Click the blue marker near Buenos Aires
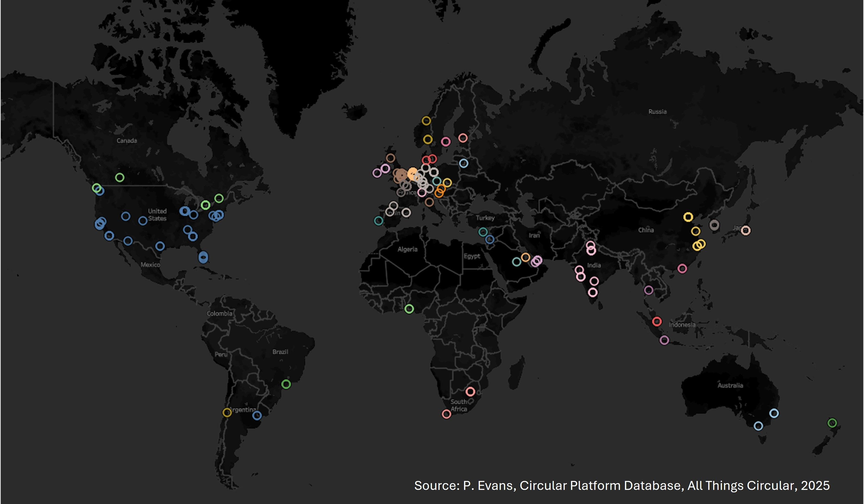This screenshot has width=864, height=504. [257, 416]
